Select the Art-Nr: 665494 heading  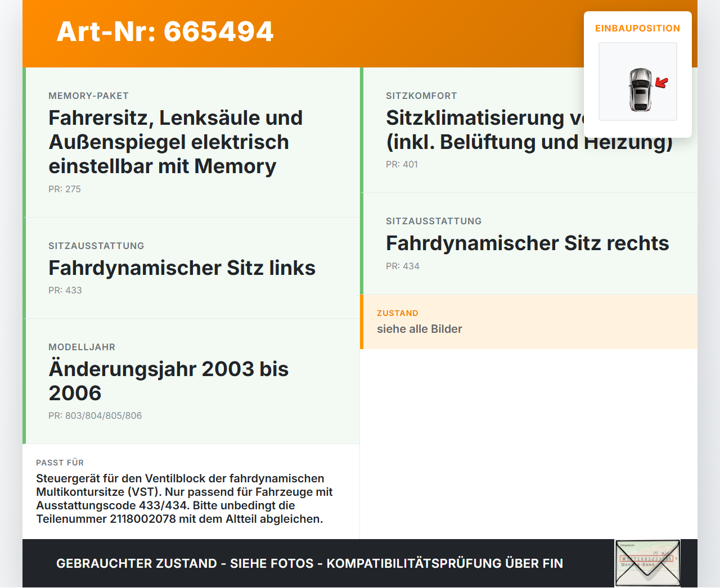(x=165, y=31)
